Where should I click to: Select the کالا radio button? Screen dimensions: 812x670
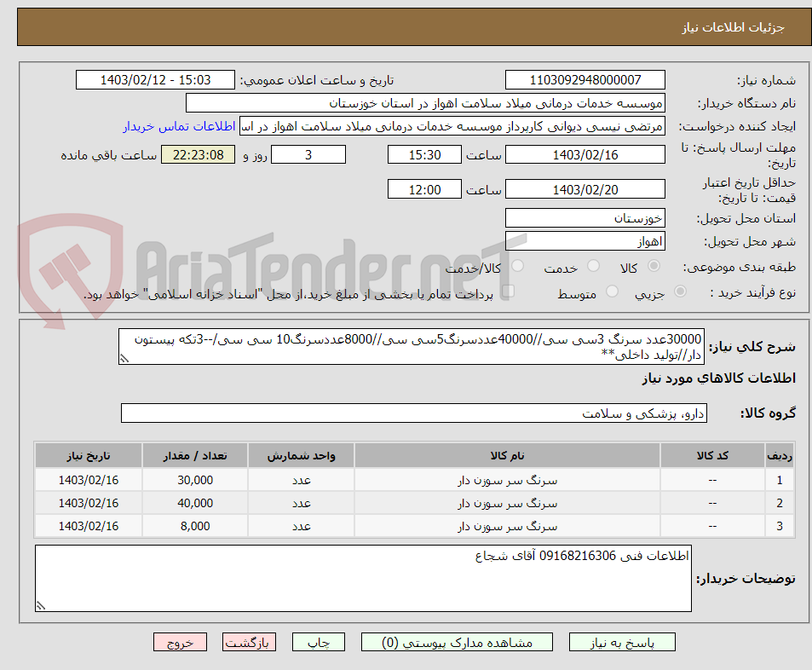point(654,266)
